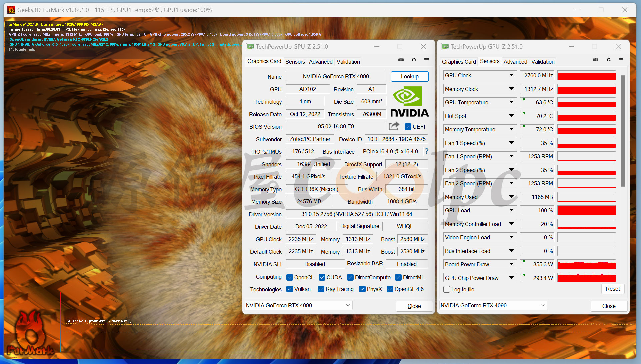
Task: Switch to Sensors tab in left GPU-Z window
Action: point(295,62)
